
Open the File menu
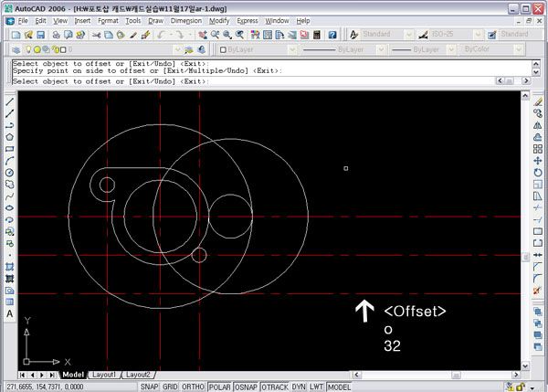pyautogui.click(x=23, y=21)
